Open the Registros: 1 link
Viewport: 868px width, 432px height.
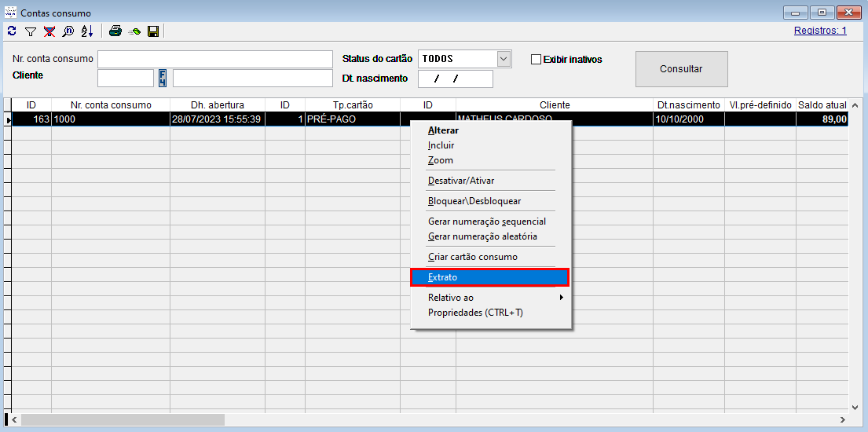tap(820, 31)
